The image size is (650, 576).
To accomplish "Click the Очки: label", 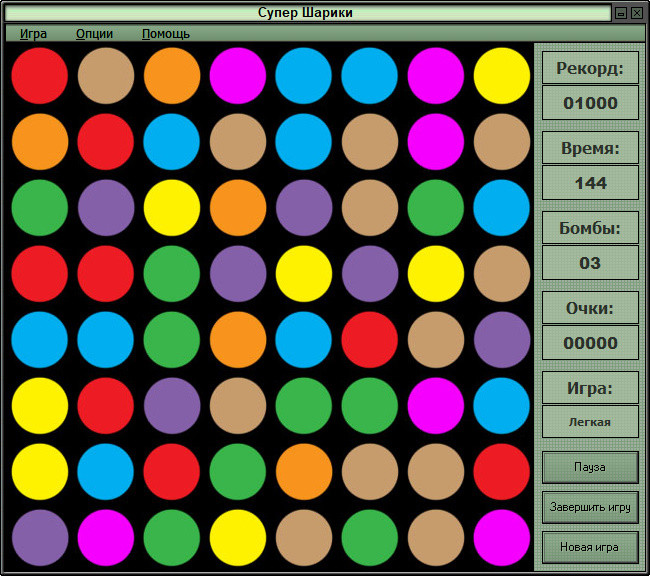I will pyautogui.click(x=590, y=308).
